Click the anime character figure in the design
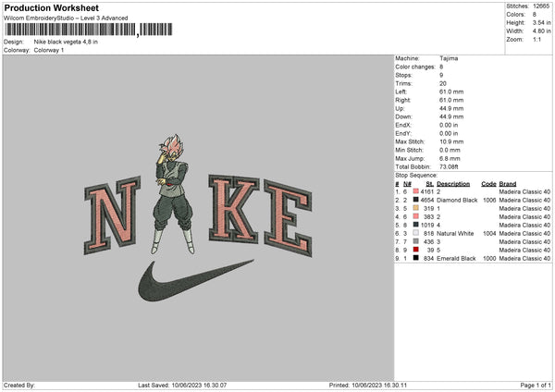The height and width of the screenshot is (392, 555). (x=174, y=194)
